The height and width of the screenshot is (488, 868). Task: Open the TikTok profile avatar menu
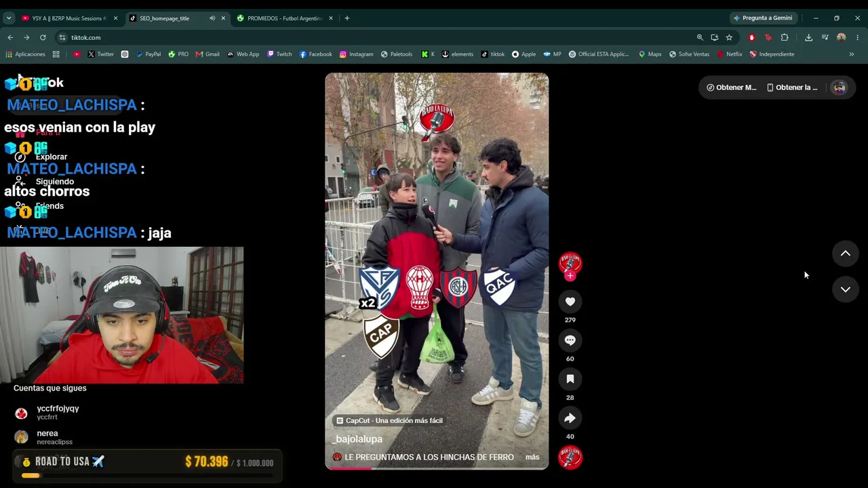click(x=840, y=87)
